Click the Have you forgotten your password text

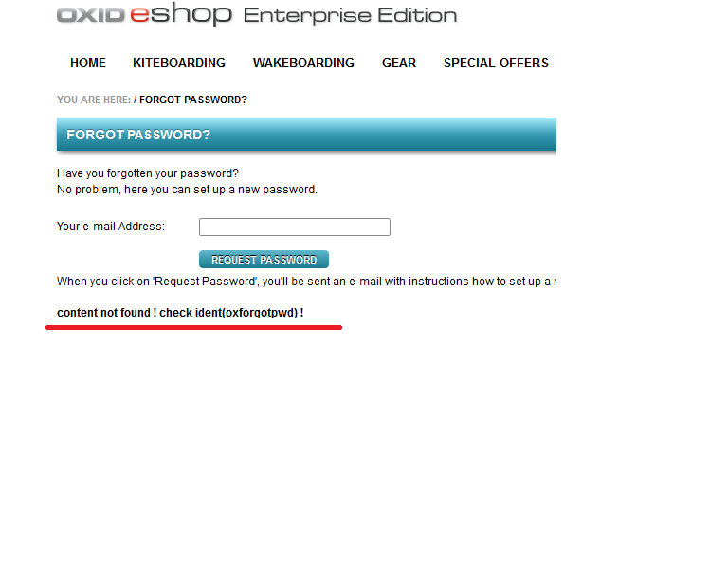pyautogui.click(x=148, y=173)
